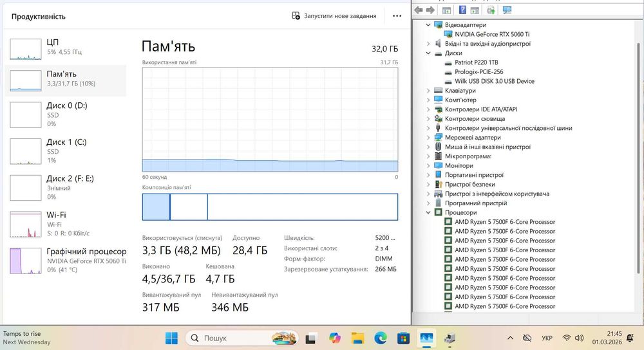Open Copilot from the taskbar
The height and width of the screenshot is (350, 644).
tap(335, 338)
